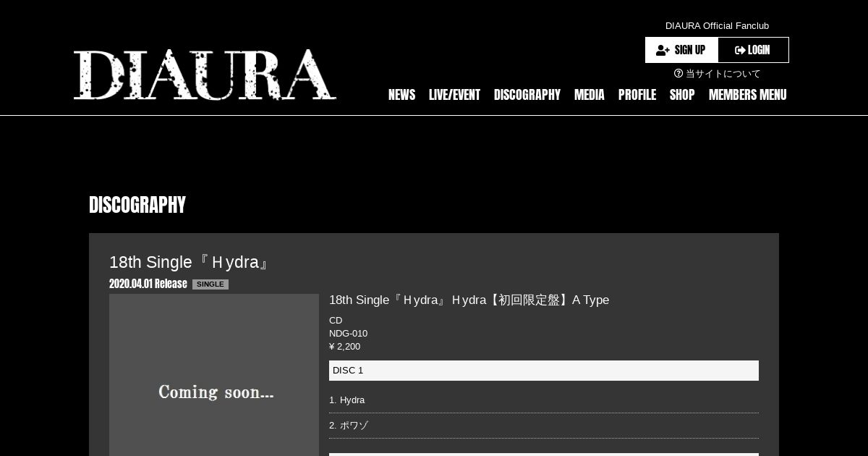Open MEMBERS MENU
The image size is (868, 456).
point(748,95)
